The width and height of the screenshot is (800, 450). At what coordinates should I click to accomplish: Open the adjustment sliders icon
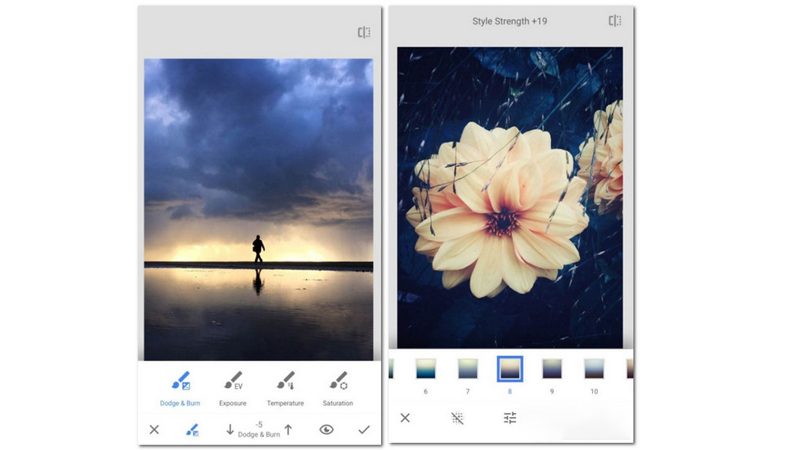(510, 418)
